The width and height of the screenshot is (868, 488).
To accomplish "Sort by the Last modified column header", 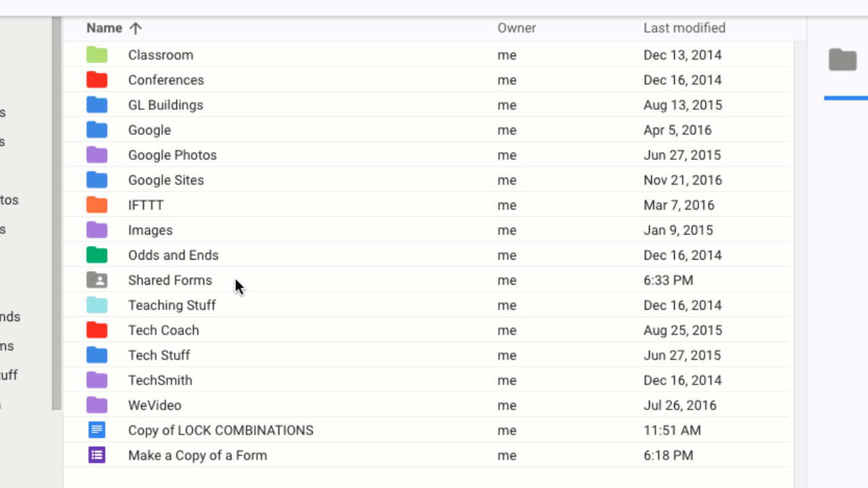I will click(x=684, y=28).
